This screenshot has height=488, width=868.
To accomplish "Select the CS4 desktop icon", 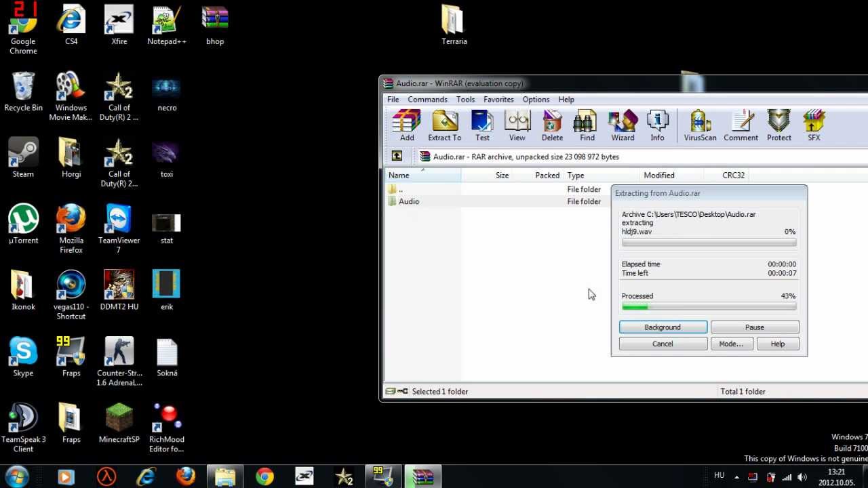I will point(71,24).
